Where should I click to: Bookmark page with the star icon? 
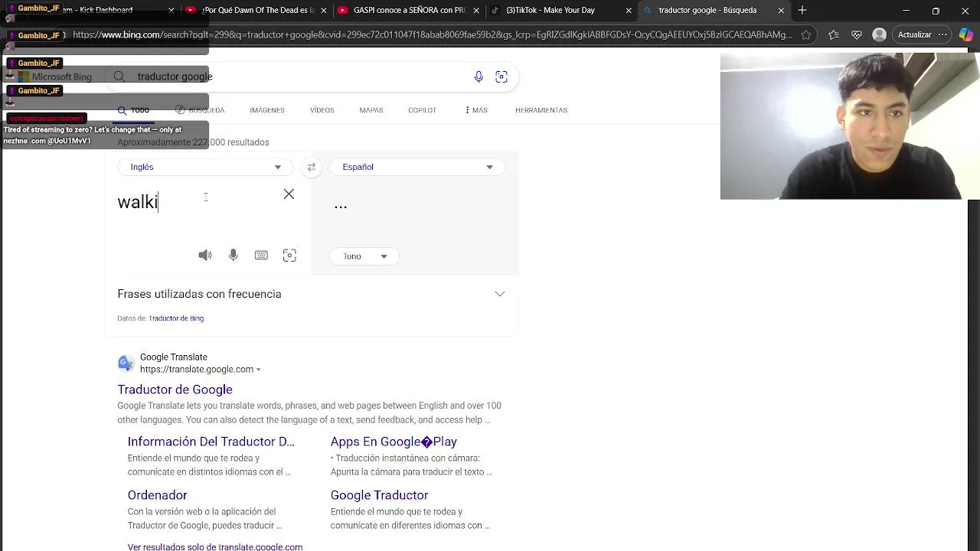[x=806, y=34]
